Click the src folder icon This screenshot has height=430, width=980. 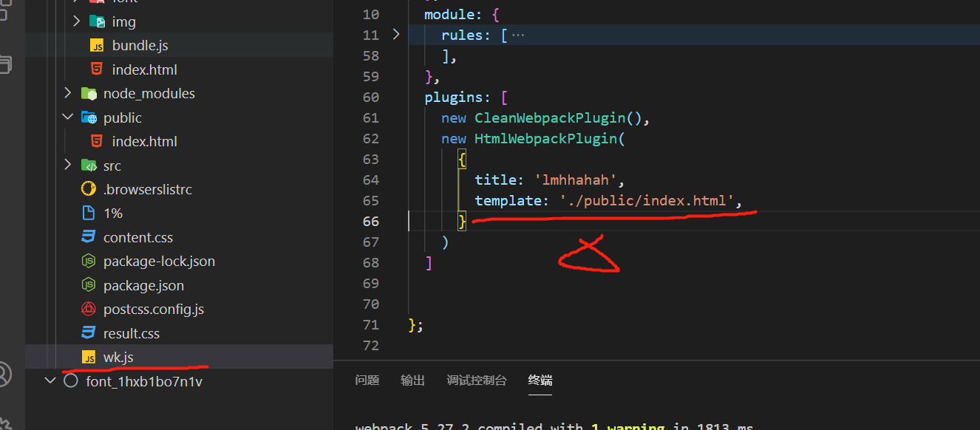coord(89,165)
